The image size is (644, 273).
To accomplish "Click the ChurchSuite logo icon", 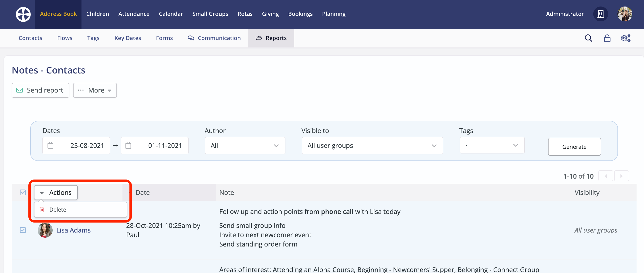I will click(x=23, y=14).
